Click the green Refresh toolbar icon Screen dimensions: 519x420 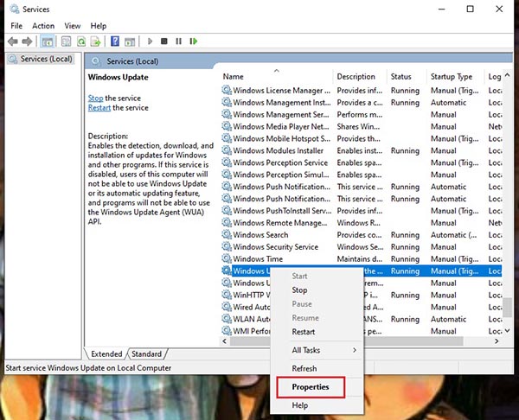click(x=81, y=41)
